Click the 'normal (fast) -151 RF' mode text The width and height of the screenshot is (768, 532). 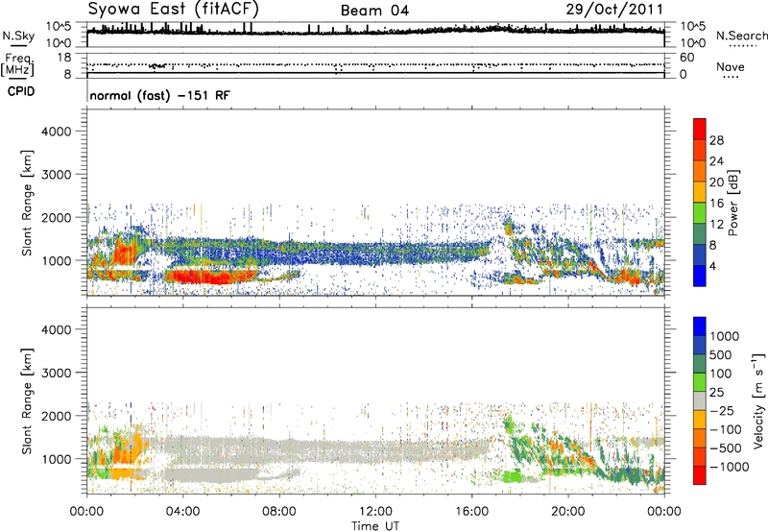tap(159, 95)
